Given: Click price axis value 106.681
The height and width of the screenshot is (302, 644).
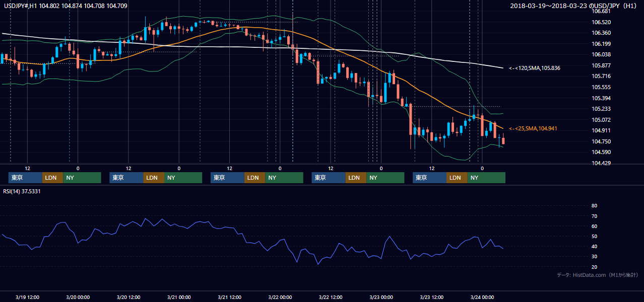Looking at the screenshot, I should click(601, 11).
